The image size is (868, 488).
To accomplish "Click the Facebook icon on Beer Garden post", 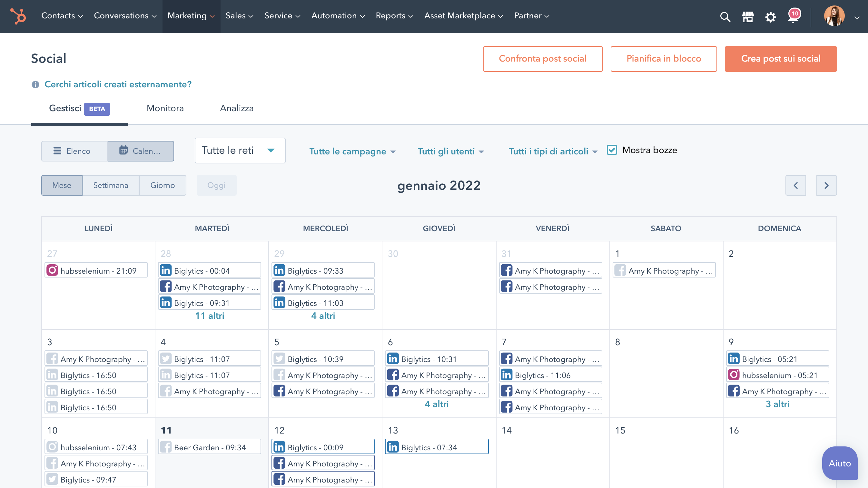I will point(166,446).
